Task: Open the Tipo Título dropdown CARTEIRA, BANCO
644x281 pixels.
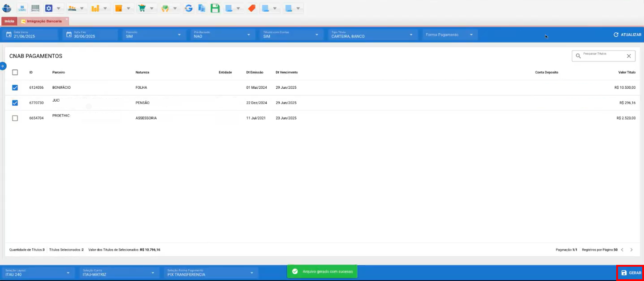Action: [x=372, y=35]
